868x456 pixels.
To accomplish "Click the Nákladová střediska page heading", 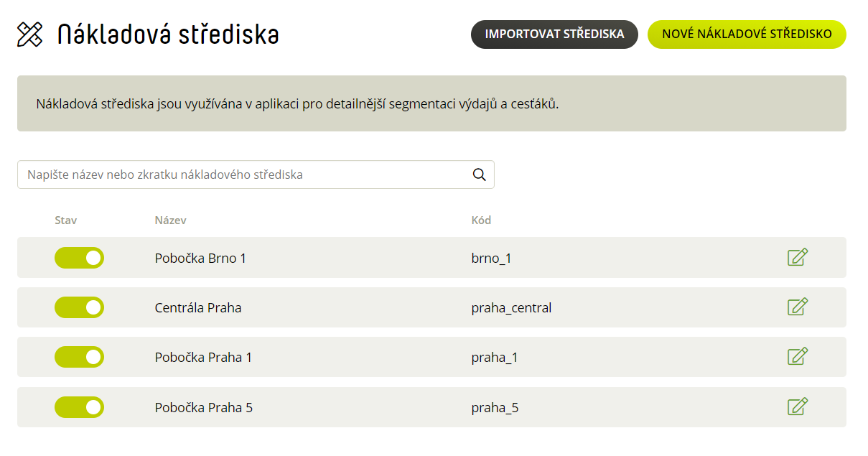I will (x=168, y=34).
